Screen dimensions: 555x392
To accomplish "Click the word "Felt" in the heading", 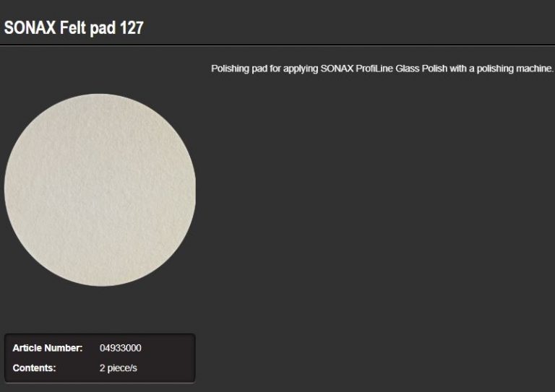I will 72,27.
